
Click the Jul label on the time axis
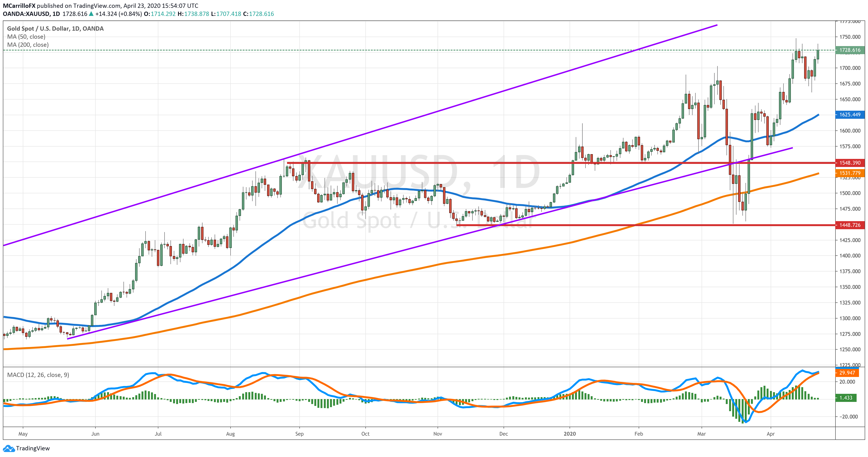point(158,434)
